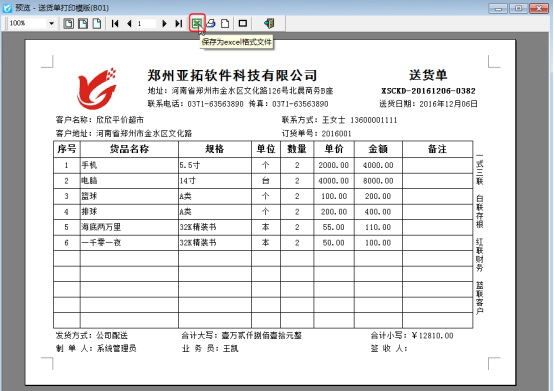Save preview as Excel format file
554x391 pixels.
click(x=197, y=23)
